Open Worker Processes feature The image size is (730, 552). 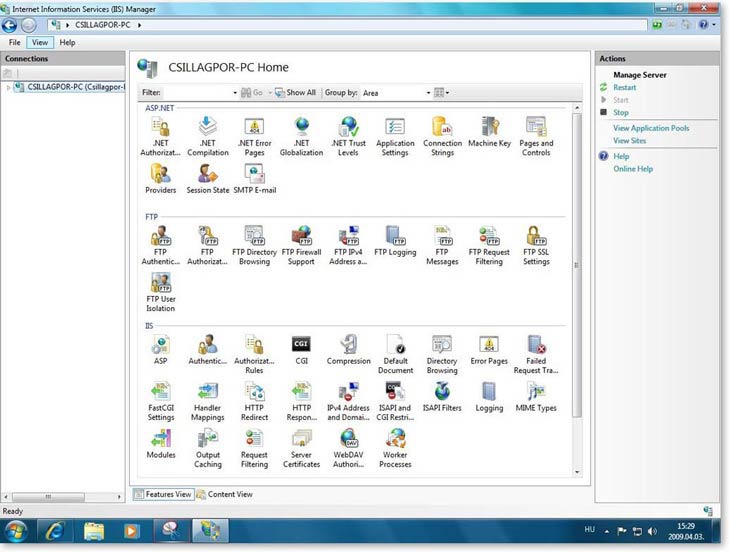(x=395, y=448)
